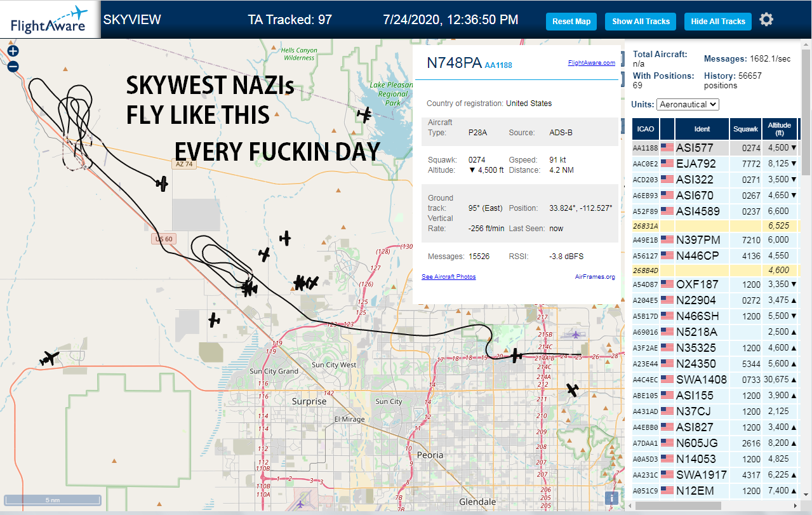Click Hide All Tracks button
The width and height of the screenshot is (812, 515).
[x=718, y=21]
